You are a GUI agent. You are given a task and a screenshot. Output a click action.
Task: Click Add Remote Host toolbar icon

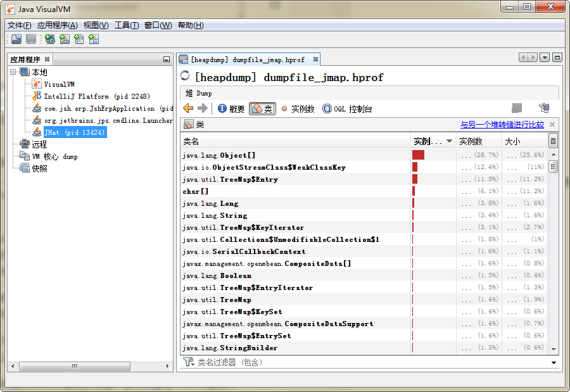50,39
